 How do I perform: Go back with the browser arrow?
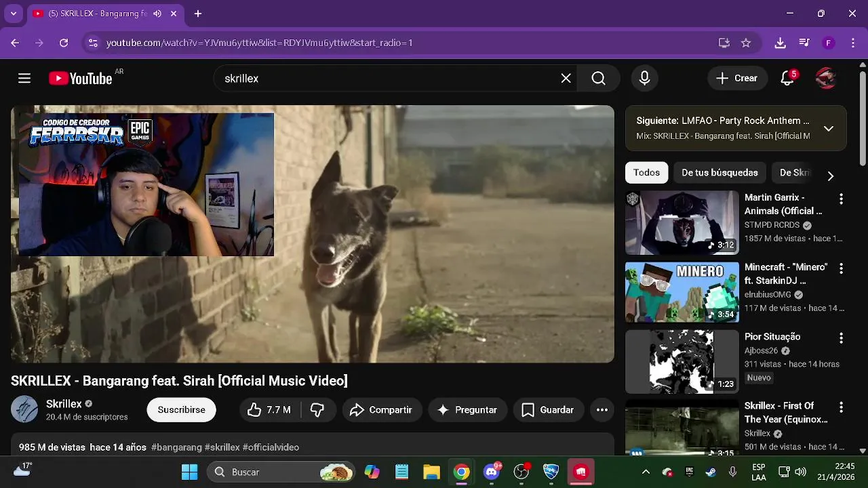pos(15,43)
